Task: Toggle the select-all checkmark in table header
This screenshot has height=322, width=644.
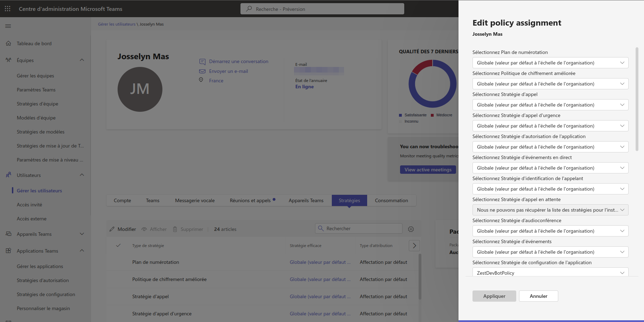Action: coord(118,246)
